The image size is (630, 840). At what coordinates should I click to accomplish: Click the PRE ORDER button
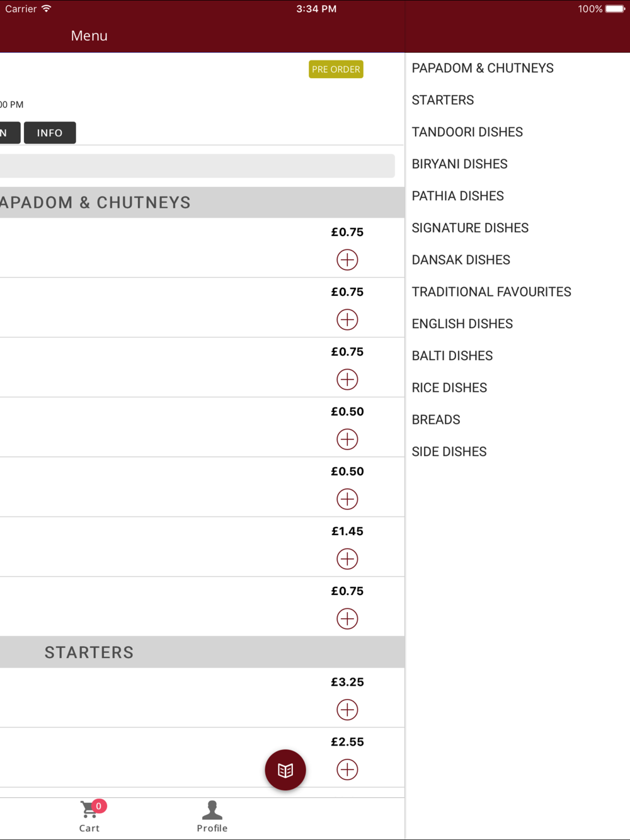pos(336,69)
